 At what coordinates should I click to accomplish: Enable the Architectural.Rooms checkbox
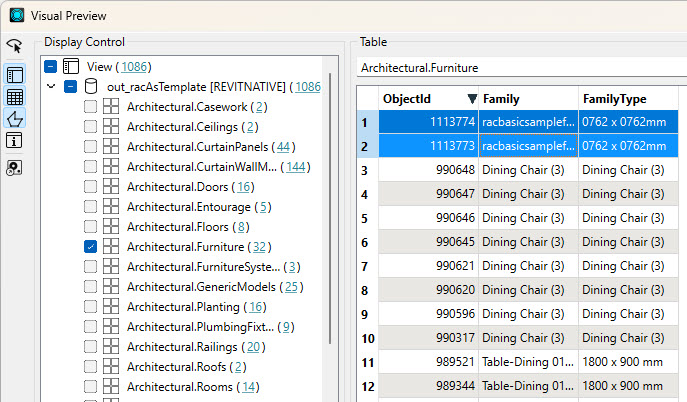90,387
